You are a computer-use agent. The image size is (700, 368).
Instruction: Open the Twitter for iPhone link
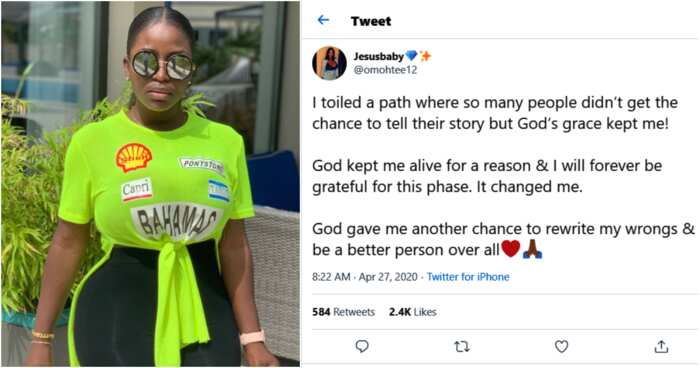point(468,277)
